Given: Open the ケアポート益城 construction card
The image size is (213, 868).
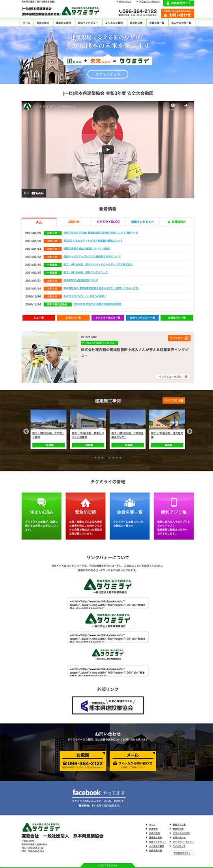Looking at the screenshot, I should coord(49,429).
